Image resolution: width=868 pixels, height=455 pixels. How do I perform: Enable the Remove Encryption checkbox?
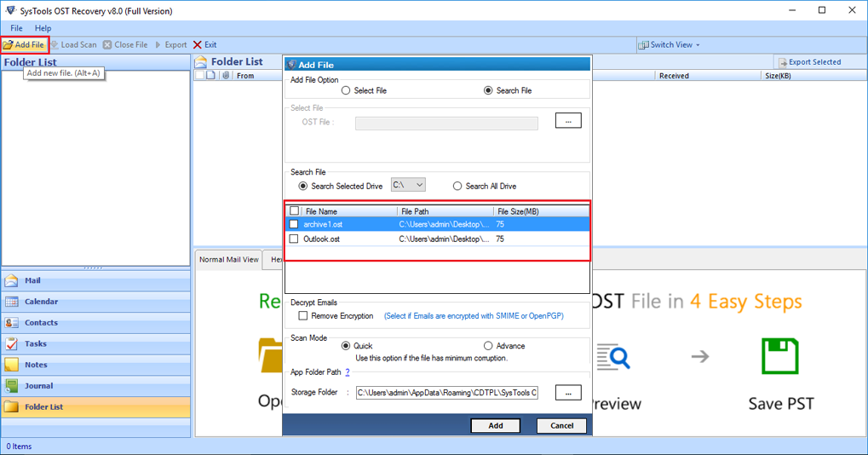pos(302,315)
